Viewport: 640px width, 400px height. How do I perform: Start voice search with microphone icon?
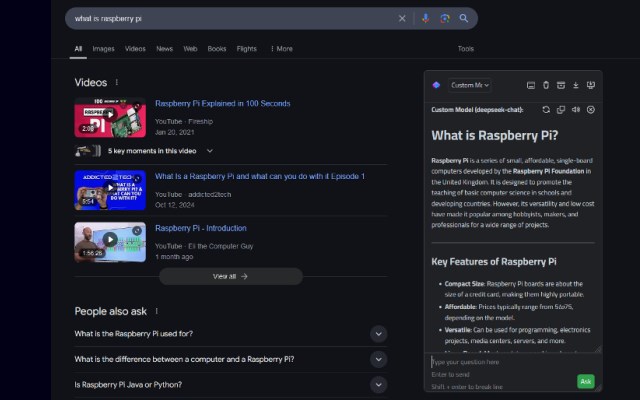pyautogui.click(x=425, y=18)
